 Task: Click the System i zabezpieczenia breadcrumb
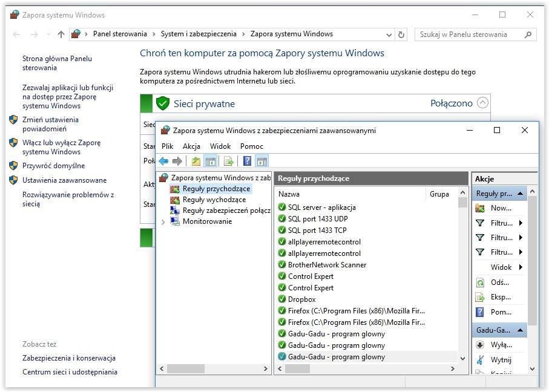point(199,34)
